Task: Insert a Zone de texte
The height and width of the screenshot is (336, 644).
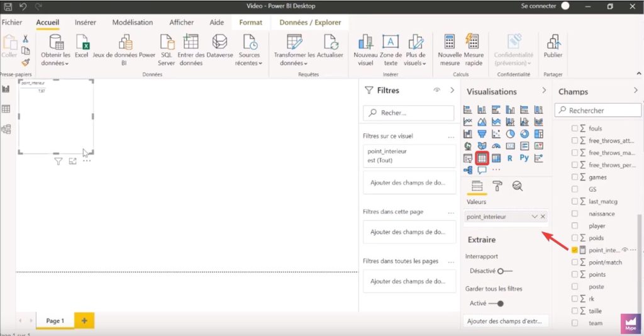Action: point(391,50)
